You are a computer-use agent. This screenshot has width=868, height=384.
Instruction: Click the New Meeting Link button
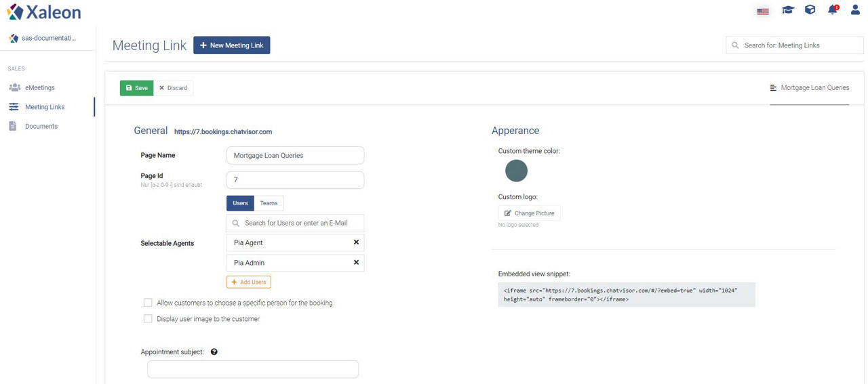coord(232,45)
